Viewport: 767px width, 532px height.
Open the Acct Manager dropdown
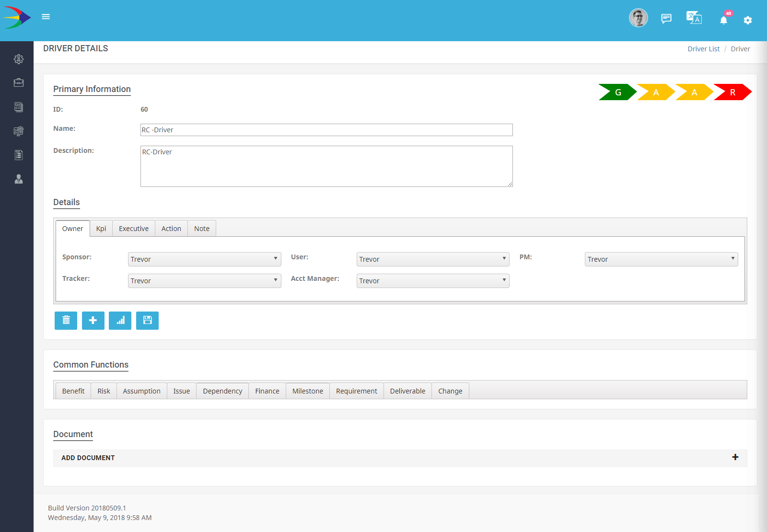pyautogui.click(x=433, y=281)
